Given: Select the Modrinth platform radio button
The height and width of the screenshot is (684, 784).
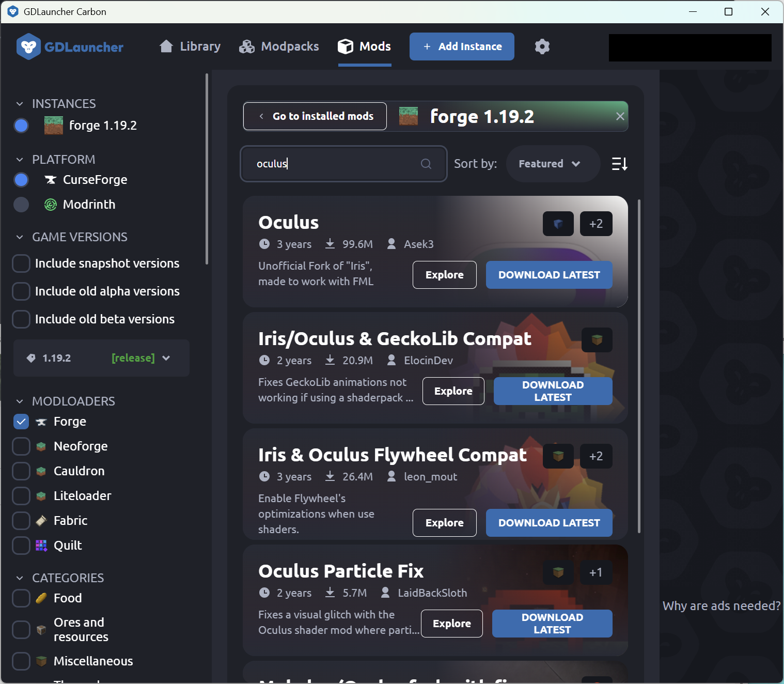Looking at the screenshot, I should coord(21,205).
